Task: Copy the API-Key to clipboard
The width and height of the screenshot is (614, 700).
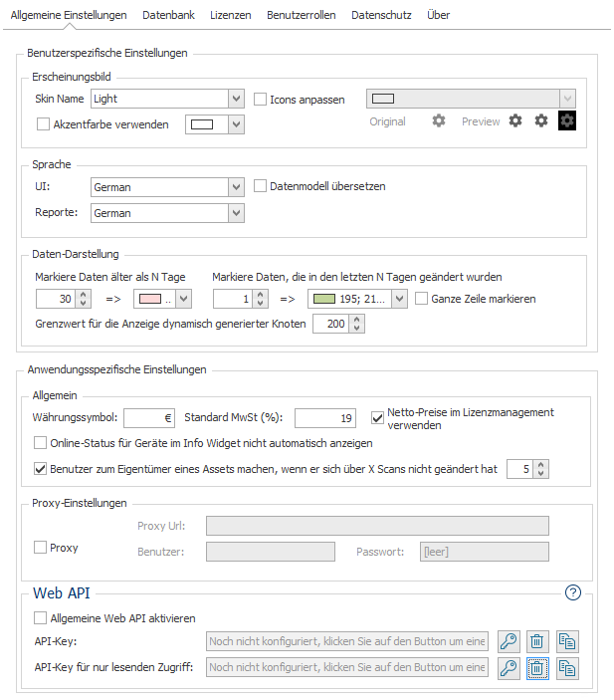Action: (567, 641)
